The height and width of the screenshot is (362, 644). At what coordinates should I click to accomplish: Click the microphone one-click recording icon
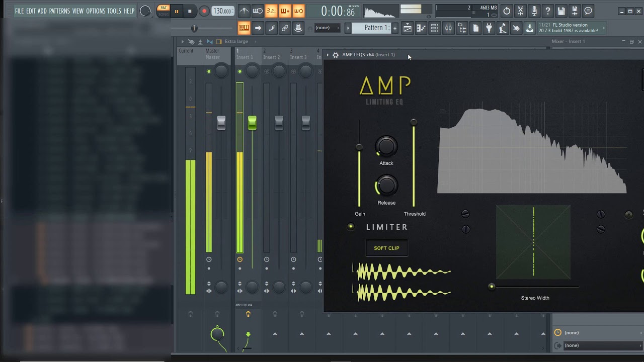click(x=534, y=11)
